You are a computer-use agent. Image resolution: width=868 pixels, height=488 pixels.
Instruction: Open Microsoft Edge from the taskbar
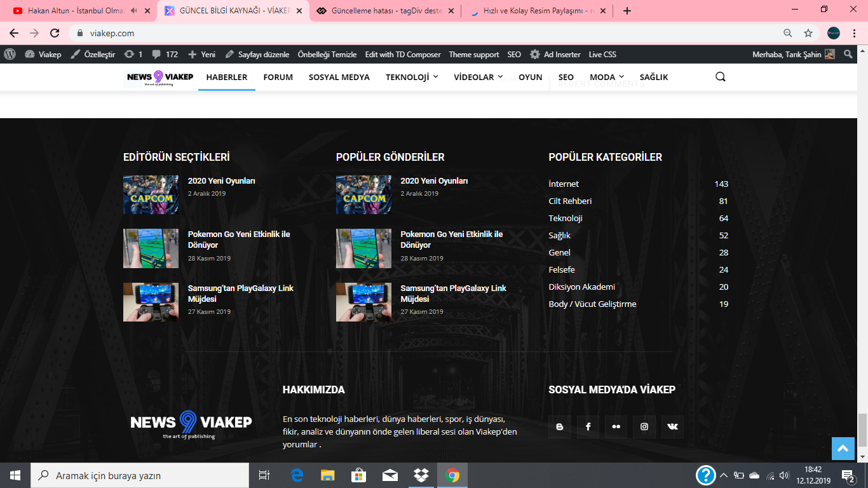(297, 475)
